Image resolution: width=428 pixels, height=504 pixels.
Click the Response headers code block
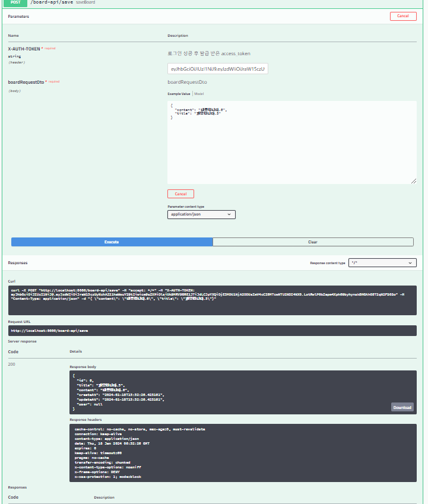tap(243, 453)
